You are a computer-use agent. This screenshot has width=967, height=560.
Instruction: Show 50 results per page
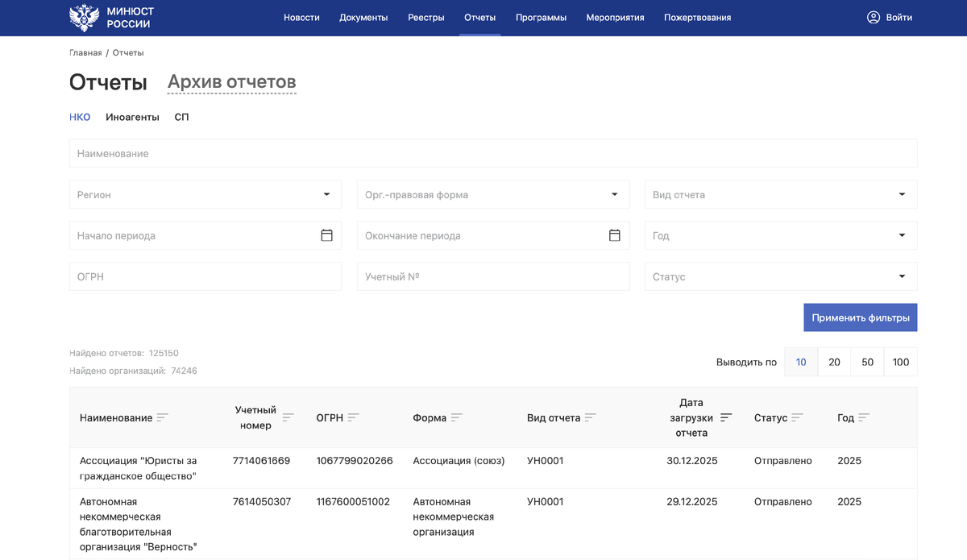(x=867, y=362)
